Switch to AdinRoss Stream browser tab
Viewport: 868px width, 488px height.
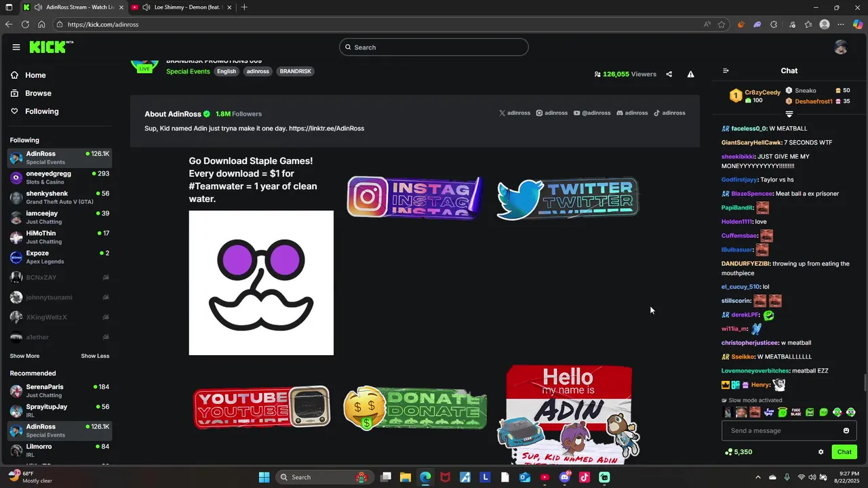click(x=73, y=7)
